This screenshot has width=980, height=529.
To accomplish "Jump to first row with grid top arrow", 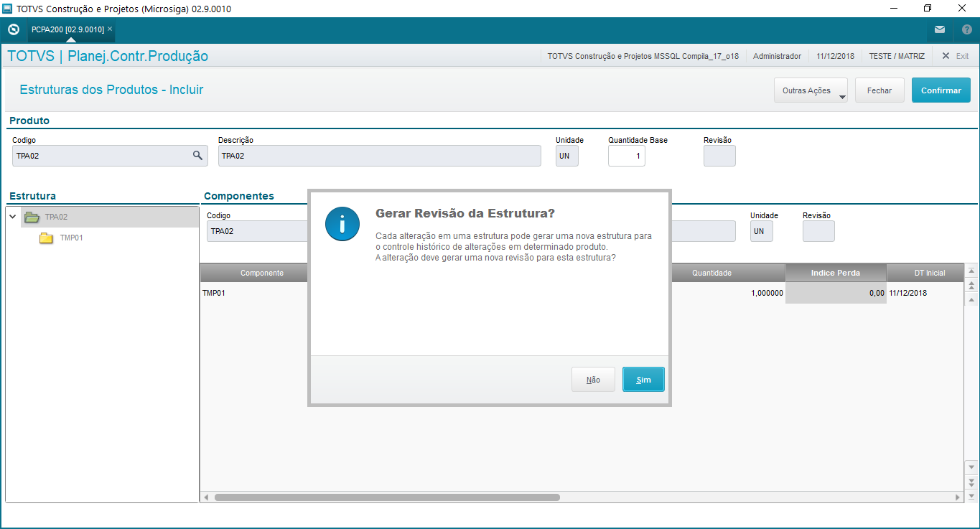I will [972, 271].
